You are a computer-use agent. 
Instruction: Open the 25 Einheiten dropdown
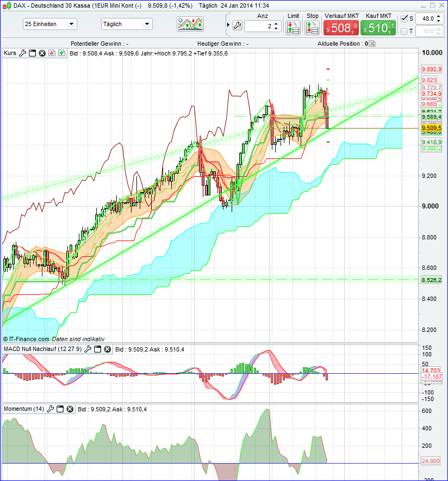[x=49, y=24]
